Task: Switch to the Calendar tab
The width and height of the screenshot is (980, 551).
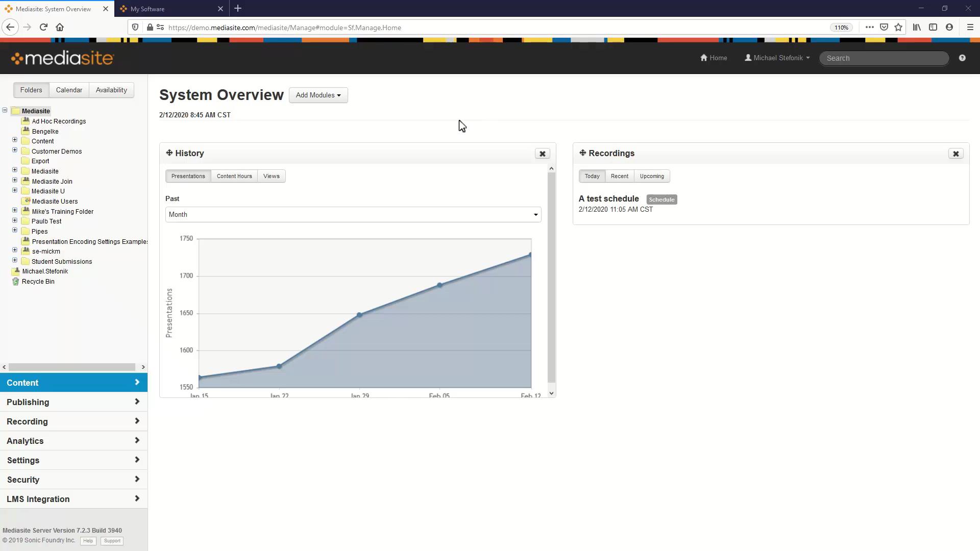Action: coord(69,90)
